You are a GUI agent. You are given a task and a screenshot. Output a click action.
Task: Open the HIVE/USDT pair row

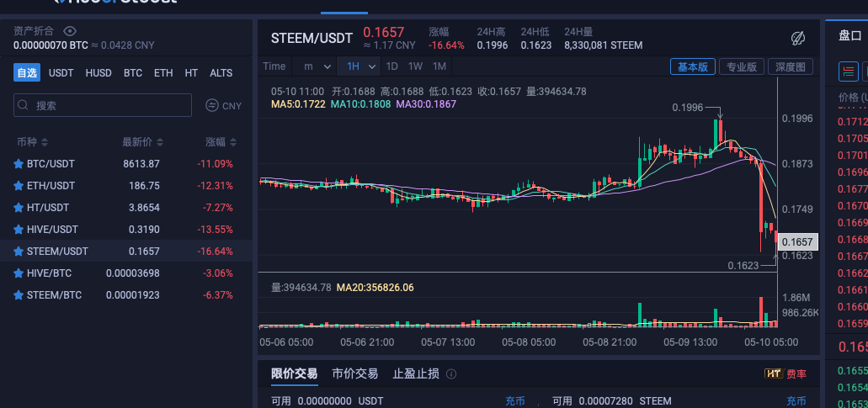(126, 230)
